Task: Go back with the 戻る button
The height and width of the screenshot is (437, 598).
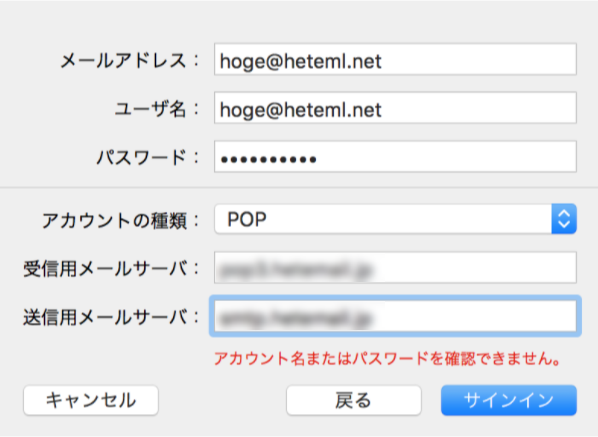Action: pos(354,400)
